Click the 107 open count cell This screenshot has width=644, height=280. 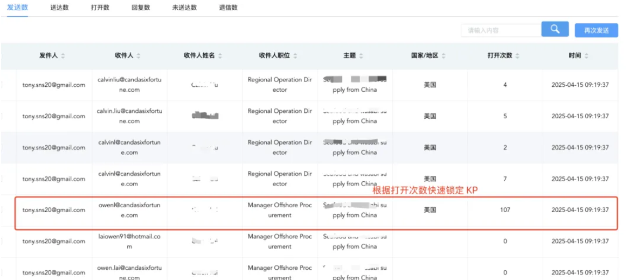pyautogui.click(x=505, y=210)
